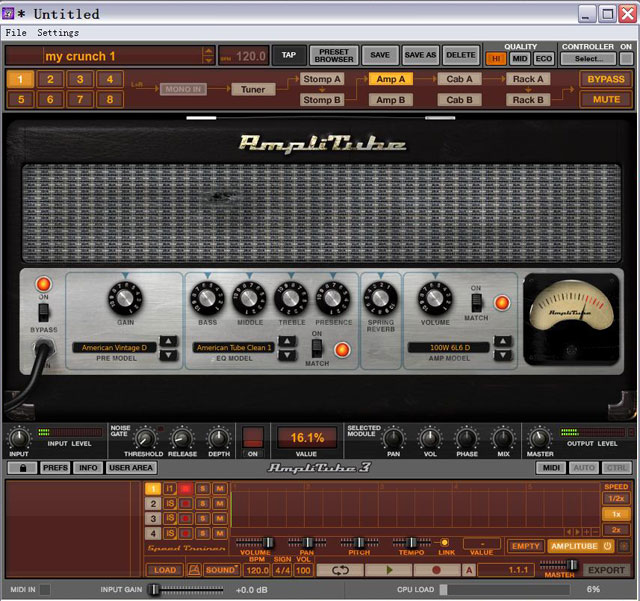Select MID quality mode
The image size is (640, 601).
point(520,59)
